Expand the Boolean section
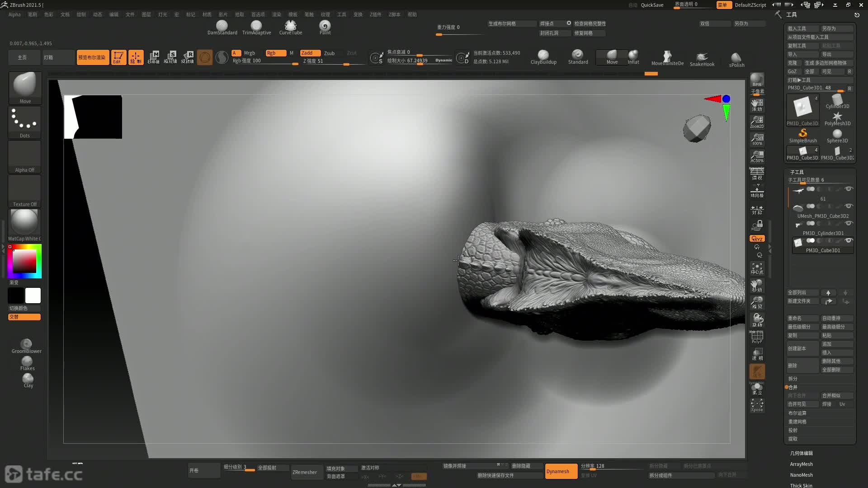This screenshot has height=488, width=868. coord(797,413)
